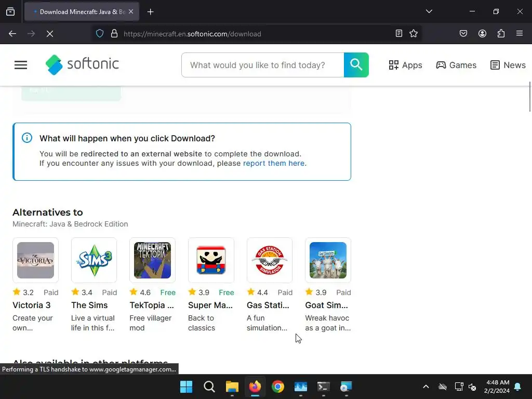Viewport: 532px width, 399px height.
Task: Click the 'TekTopia ...' title
Action: pos(152,305)
